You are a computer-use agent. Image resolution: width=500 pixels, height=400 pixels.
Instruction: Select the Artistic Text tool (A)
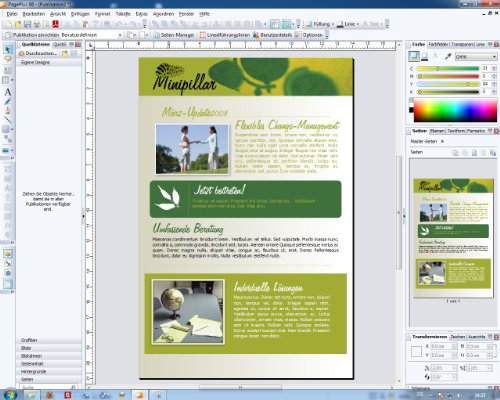pos(7,92)
